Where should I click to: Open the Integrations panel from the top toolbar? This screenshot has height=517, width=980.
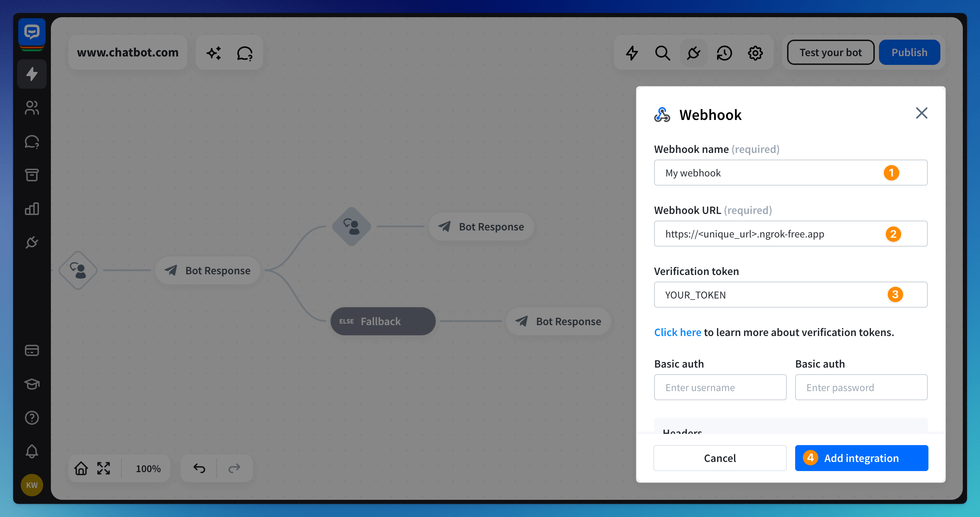click(693, 53)
